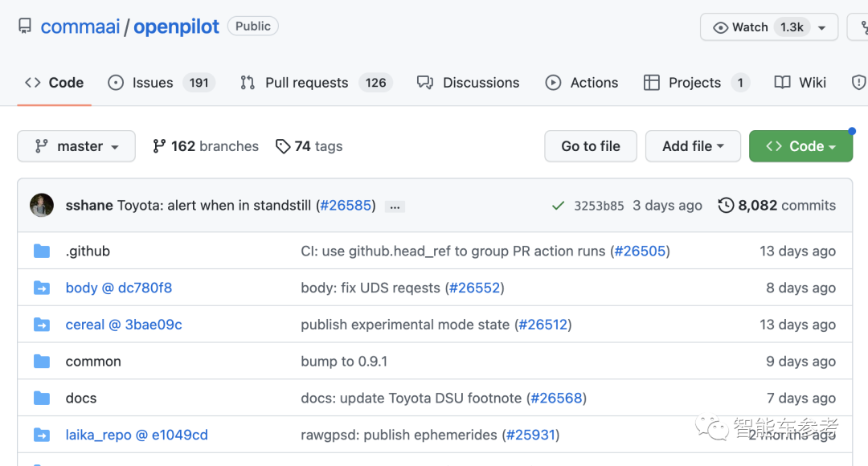Click the .github folder icon
The width and height of the screenshot is (868, 466).
click(42, 251)
